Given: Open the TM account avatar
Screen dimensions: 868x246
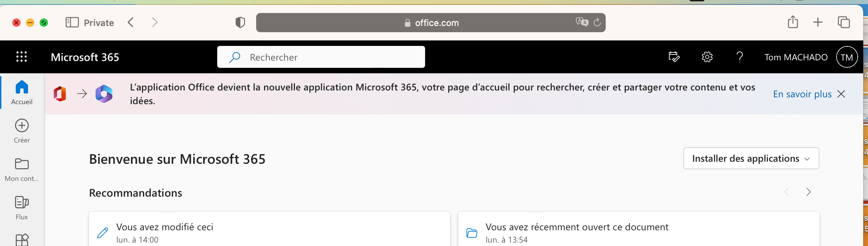Looking at the screenshot, I should tap(846, 57).
